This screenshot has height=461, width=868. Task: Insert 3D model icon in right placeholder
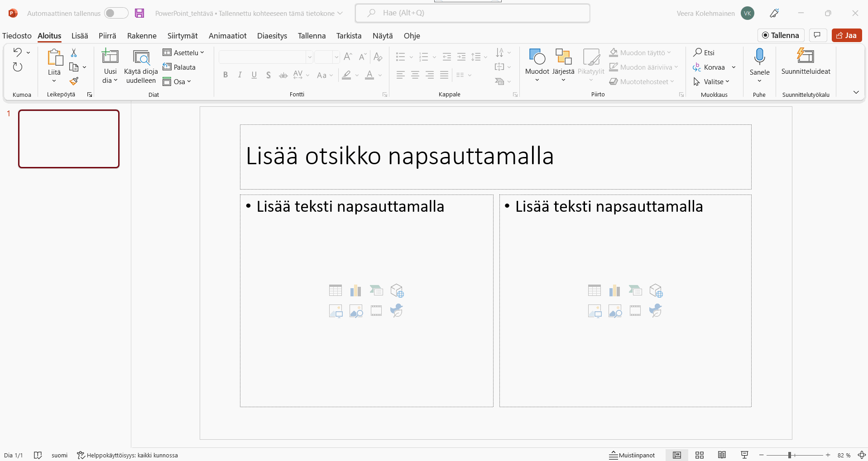click(656, 290)
